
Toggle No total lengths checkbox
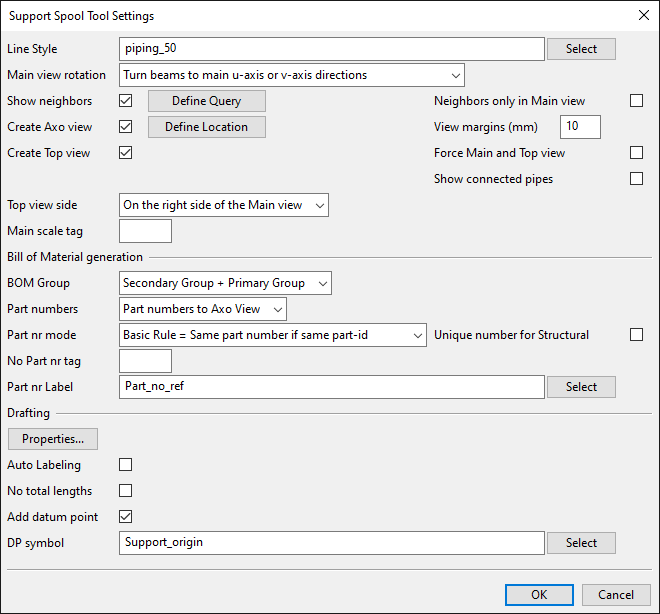click(x=126, y=491)
